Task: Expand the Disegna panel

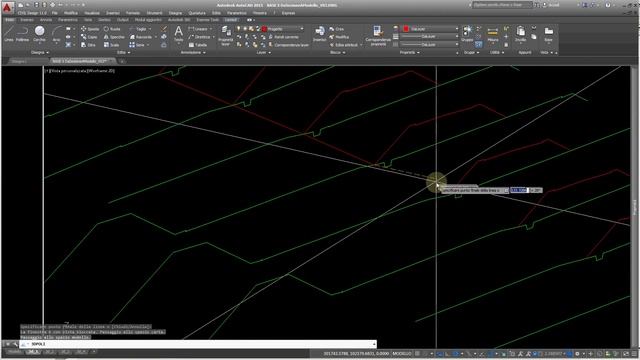Action: pos(40,52)
